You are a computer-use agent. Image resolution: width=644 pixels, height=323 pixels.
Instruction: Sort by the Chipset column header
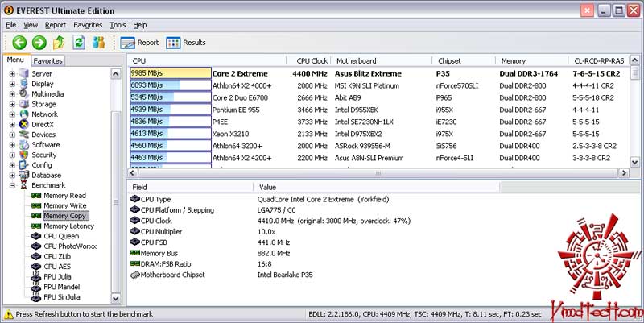[464, 61]
